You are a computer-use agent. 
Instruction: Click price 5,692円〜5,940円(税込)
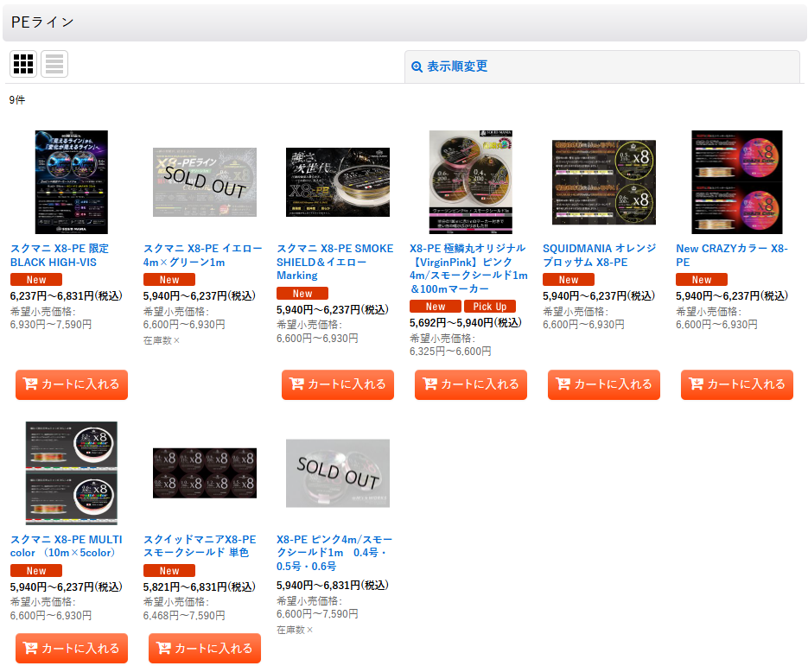pyautogui.click(x=466, y=323)
